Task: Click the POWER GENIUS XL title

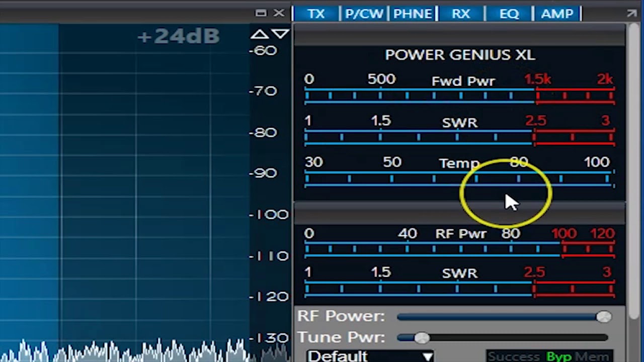Action: [460, 55]
